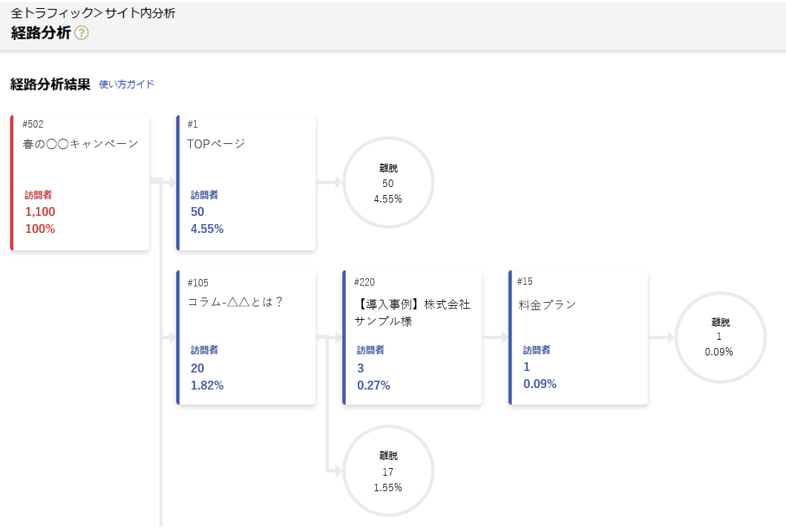This screenshot has width=786, height=532.
Task: Click the 1.82% visitor percentage
Action: click(207, 386)
